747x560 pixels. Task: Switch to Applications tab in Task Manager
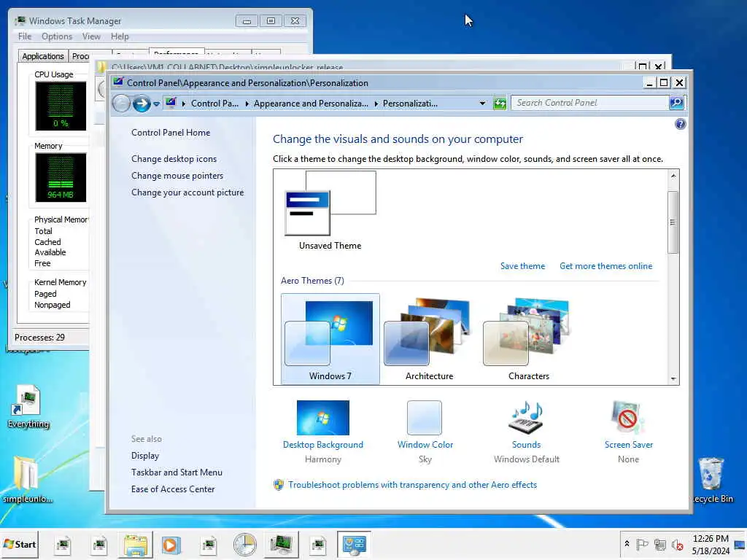43,56
